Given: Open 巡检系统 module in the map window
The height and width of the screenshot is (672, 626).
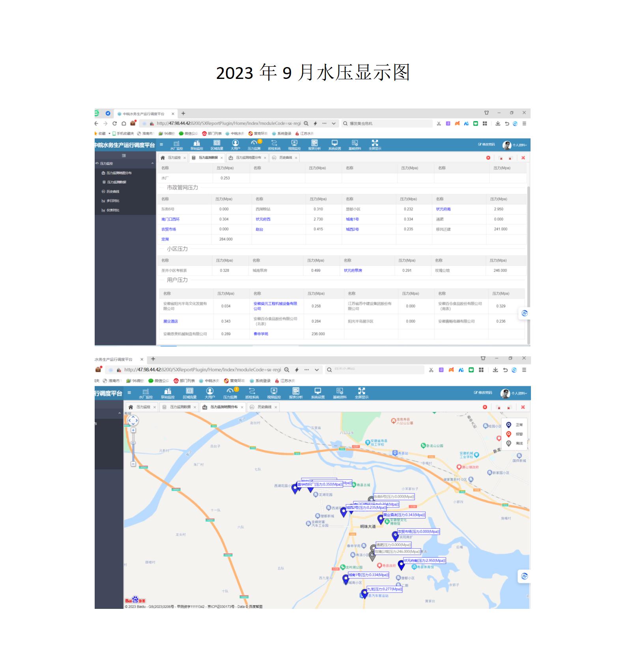Looking at the screenshot, I should pos(252,393).
